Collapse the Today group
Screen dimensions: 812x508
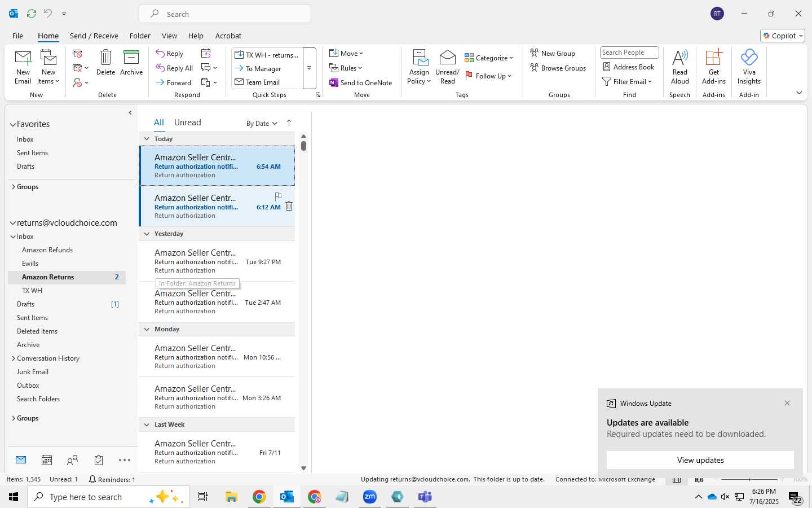[x=147, y=139]
